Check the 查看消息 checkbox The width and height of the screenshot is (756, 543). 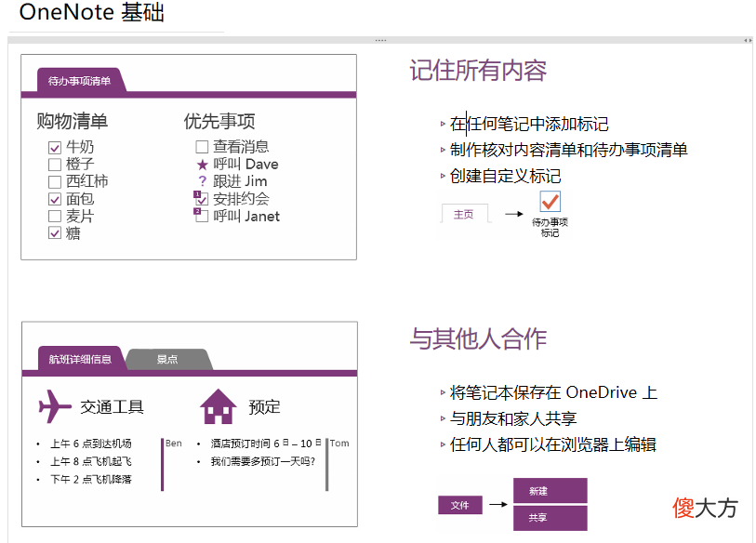point(202,147)
